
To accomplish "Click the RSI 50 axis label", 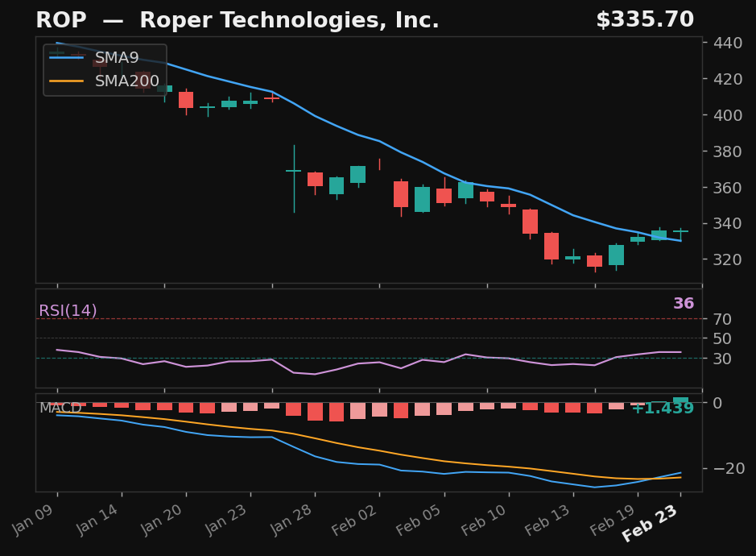I will click(723, 338).
